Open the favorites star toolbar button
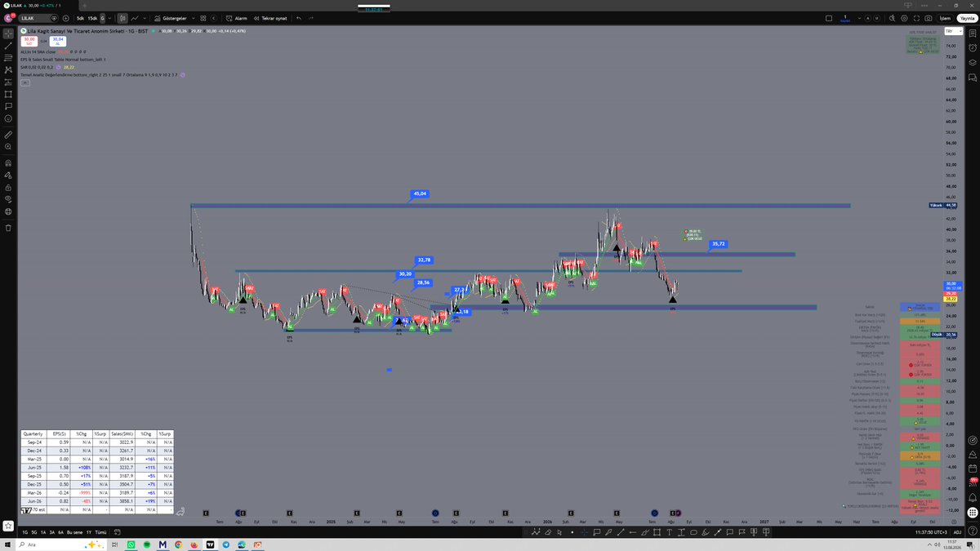 [x=8, y=527]
